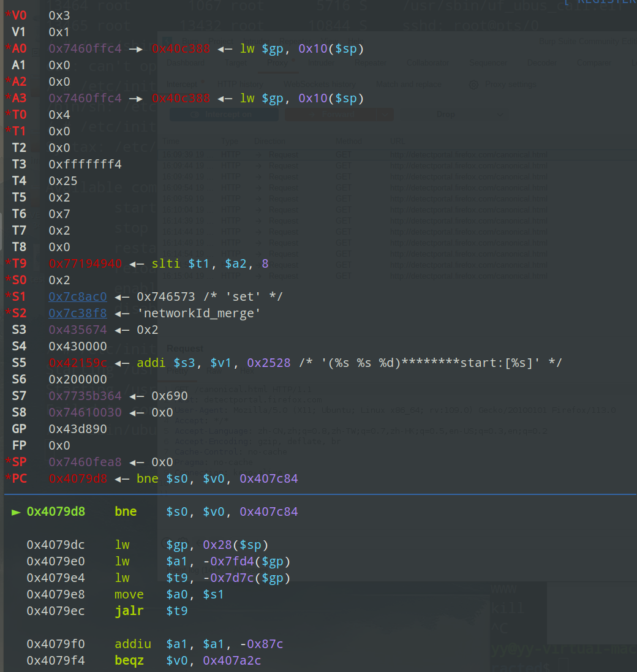Open Match and replace sub-tab

tap(409, 85)
